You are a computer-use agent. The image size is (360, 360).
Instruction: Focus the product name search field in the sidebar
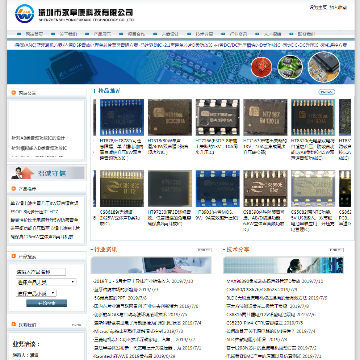tap(41, 272)
